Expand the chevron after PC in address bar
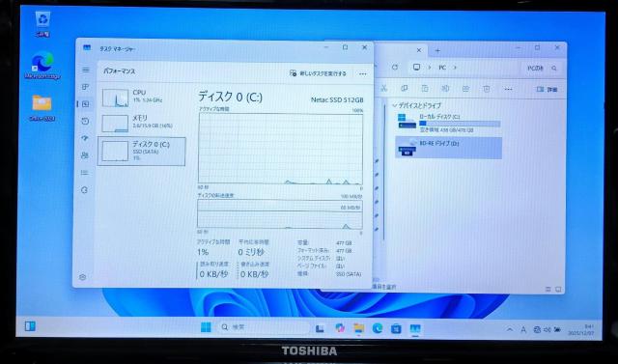 pos(455,68)
